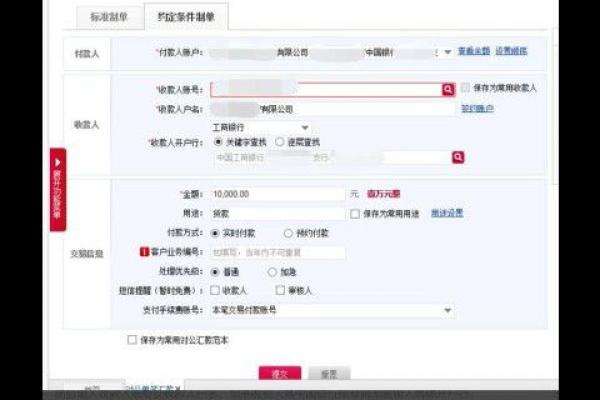600x400 pixels.
Task: Close the 对公单笔汇款 bottom tab
Action: (178, 389)
